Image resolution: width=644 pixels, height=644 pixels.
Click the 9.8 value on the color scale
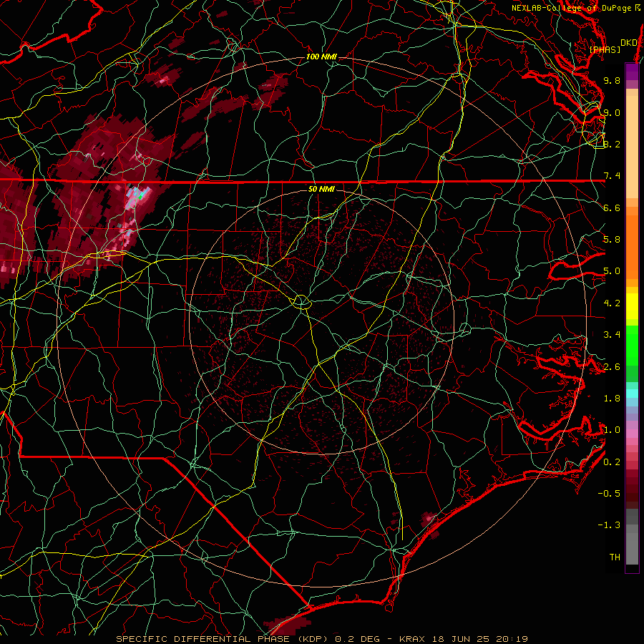coord(612,80)
